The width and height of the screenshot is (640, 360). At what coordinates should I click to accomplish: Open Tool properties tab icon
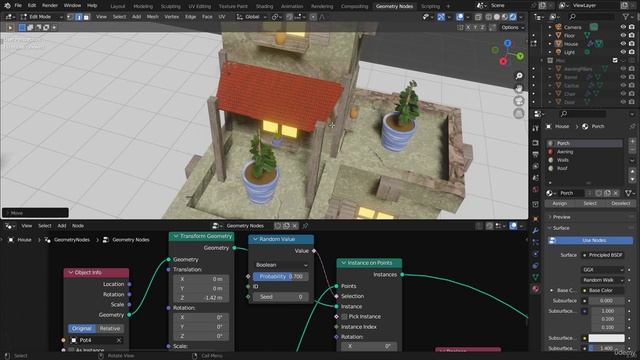pyautogui.click(x=536, y=129)
